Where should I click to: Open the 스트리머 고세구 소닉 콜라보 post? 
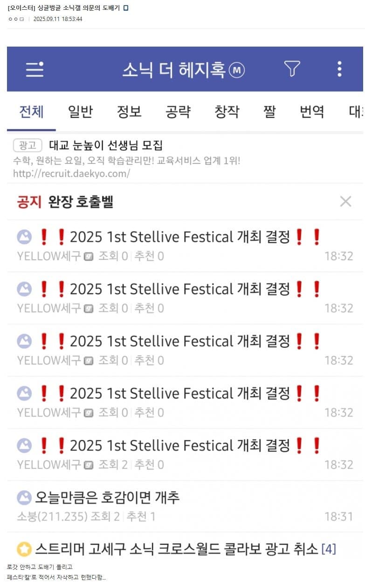[176, 549]
